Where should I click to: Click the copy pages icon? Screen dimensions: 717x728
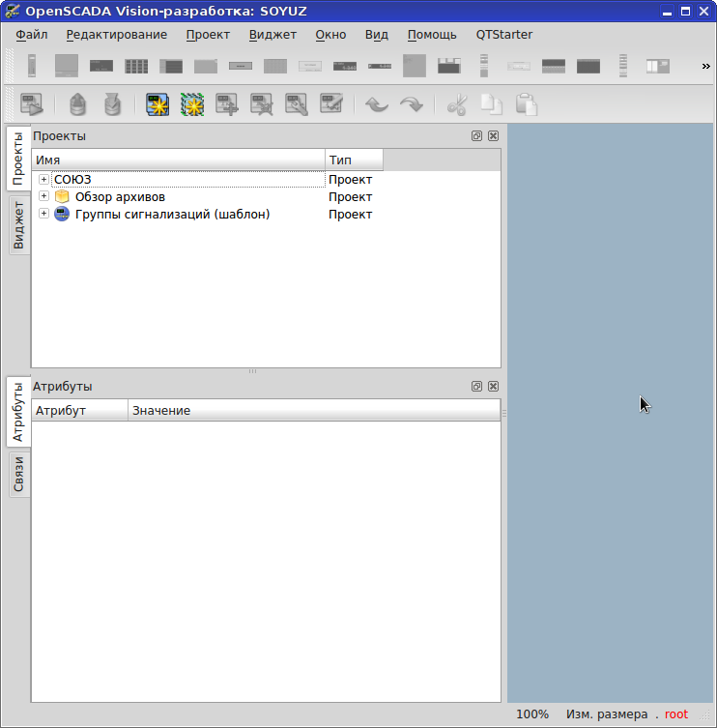click(x=492, y=104)
